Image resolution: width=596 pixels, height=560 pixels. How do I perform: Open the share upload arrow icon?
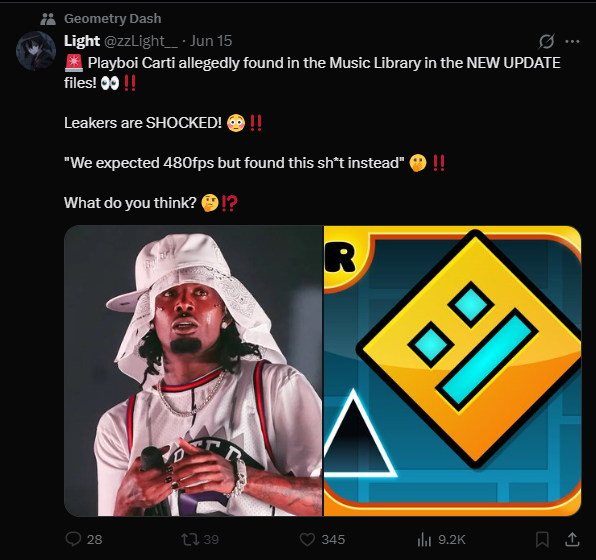(572, 539)
